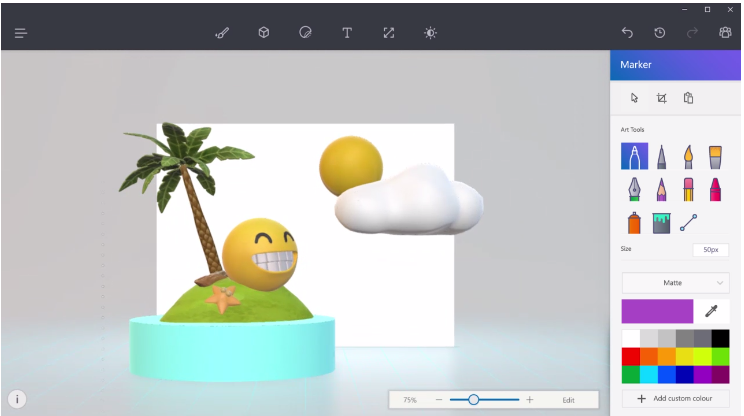
Task: Open the Stickers tab
Action: (x=305, y=33)
